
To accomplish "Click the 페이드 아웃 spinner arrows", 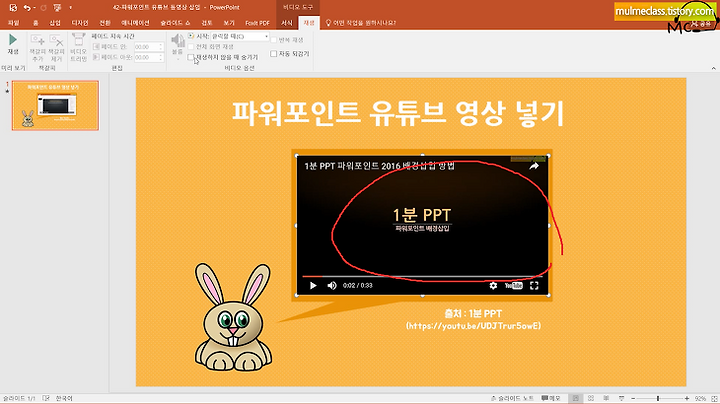I will coord(161,57).
